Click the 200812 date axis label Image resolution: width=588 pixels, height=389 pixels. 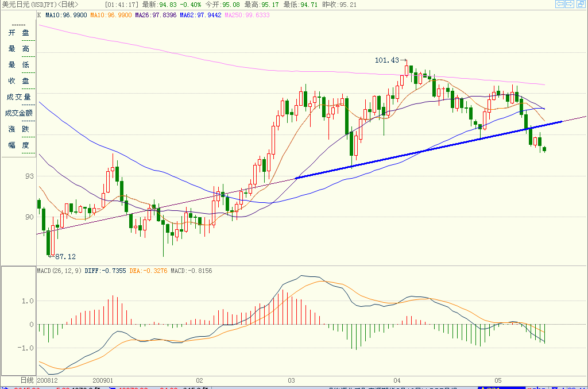pos(48,380)
